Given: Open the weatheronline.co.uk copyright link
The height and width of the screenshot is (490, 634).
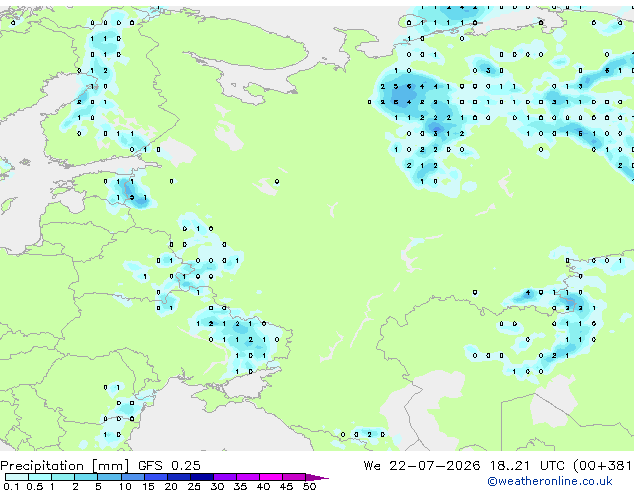Looking at the screenshot, I should click(x=550, y=481).
